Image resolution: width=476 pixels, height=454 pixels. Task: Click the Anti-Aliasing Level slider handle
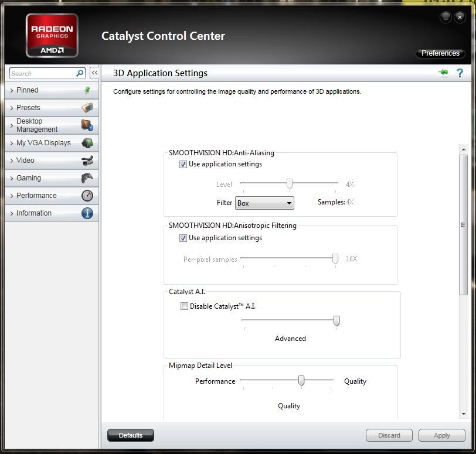click(290, 183)
